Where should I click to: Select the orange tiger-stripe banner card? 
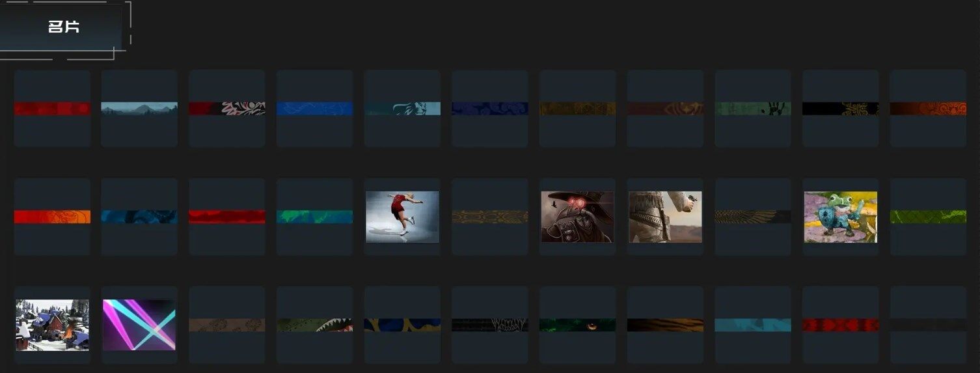(665, 325)
